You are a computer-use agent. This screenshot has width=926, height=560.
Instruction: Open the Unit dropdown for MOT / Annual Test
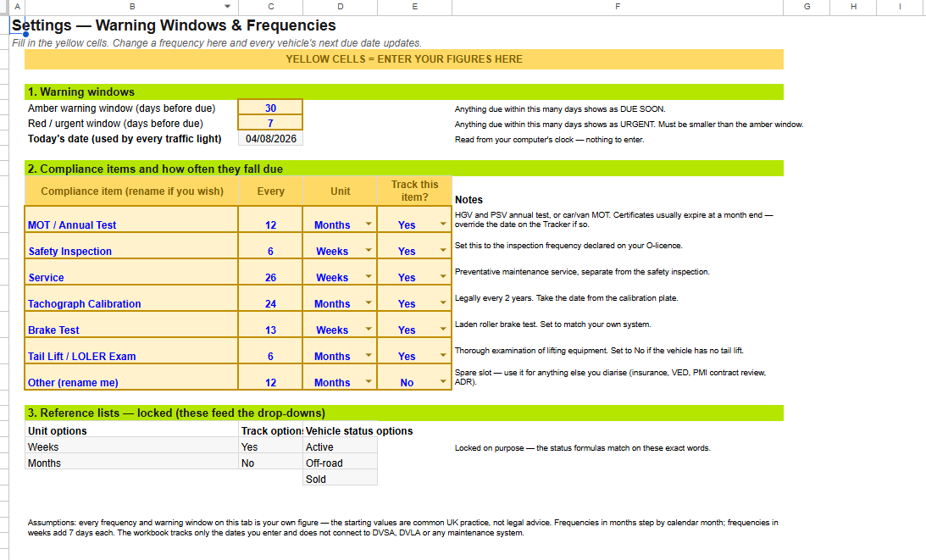369,225
